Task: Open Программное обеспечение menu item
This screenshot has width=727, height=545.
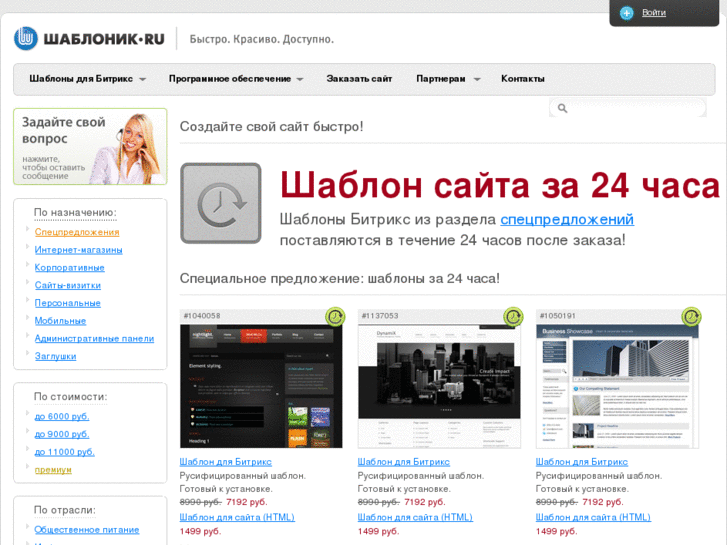Action: [x=230, y=79]
